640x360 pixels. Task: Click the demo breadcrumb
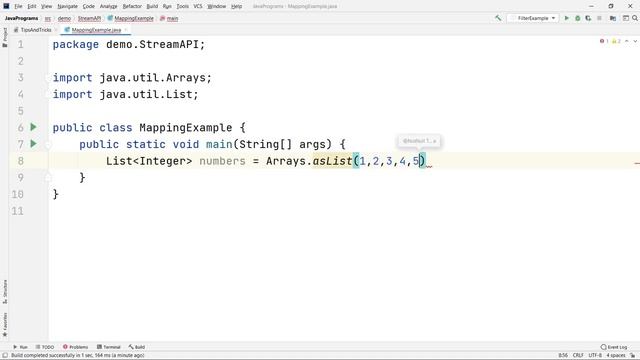[64, 18]
